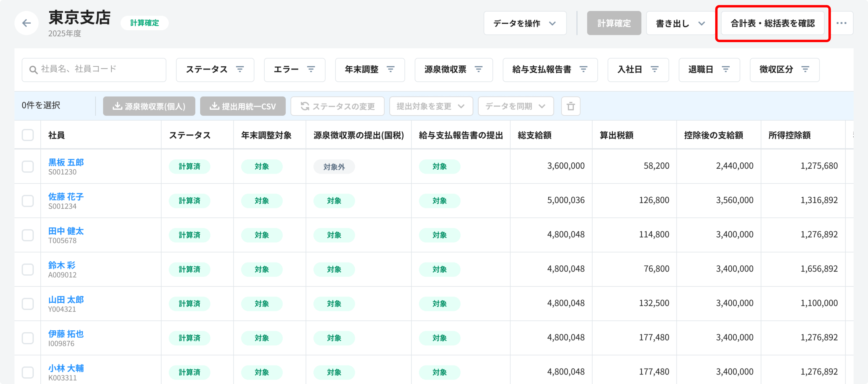The image size is (868, 384).
Task: Click the 入社日 filter
Action: (637, 70)
